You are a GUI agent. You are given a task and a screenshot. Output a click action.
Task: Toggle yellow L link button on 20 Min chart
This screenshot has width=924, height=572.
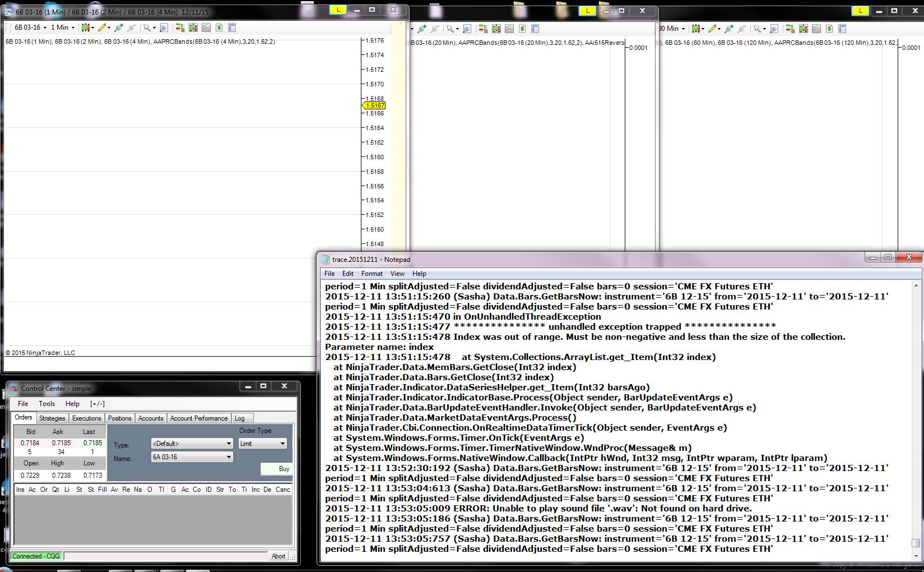coord(587,11)
